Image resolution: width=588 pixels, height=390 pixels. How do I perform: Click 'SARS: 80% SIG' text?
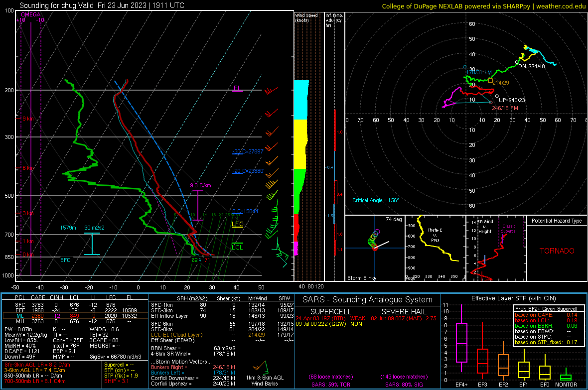(x=404, y=385)
